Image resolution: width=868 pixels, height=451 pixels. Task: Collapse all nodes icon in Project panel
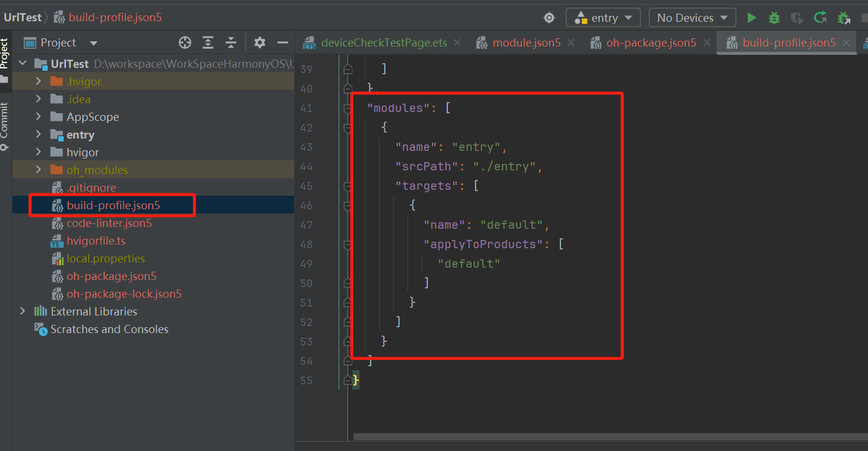(231, 42)
